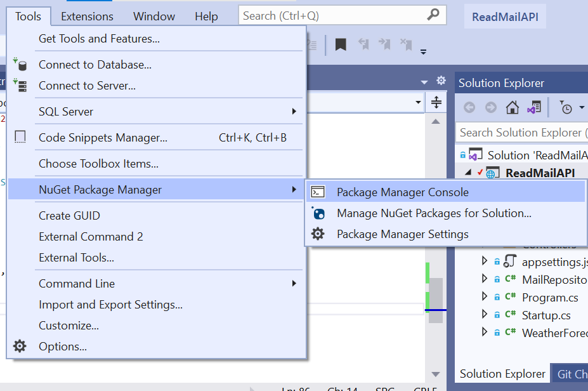The height and width of the screenshot is (391, 588).
Task: Open Options...
Action: point(157,347)
